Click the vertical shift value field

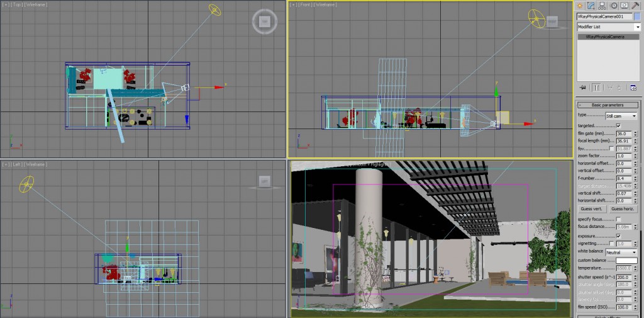pos(624,193)
